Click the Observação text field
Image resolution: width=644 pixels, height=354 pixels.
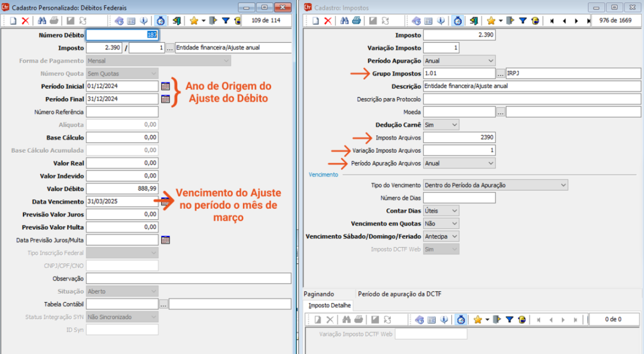click(188, 278)
